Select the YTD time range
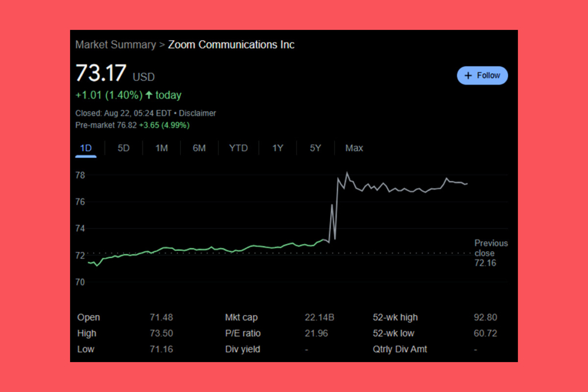Viewport: 588px width, 392px height. click(238, 148)
